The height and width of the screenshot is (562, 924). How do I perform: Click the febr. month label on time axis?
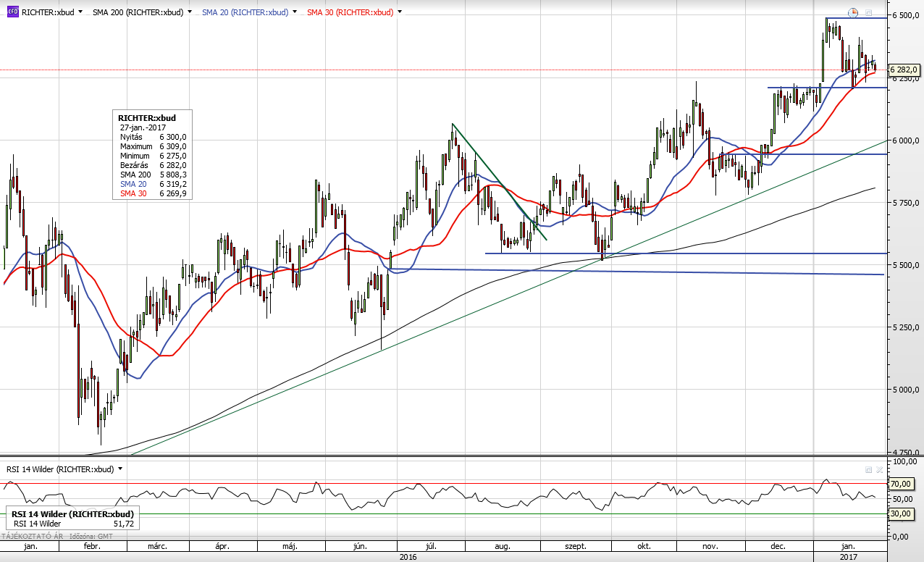[92, 546]
